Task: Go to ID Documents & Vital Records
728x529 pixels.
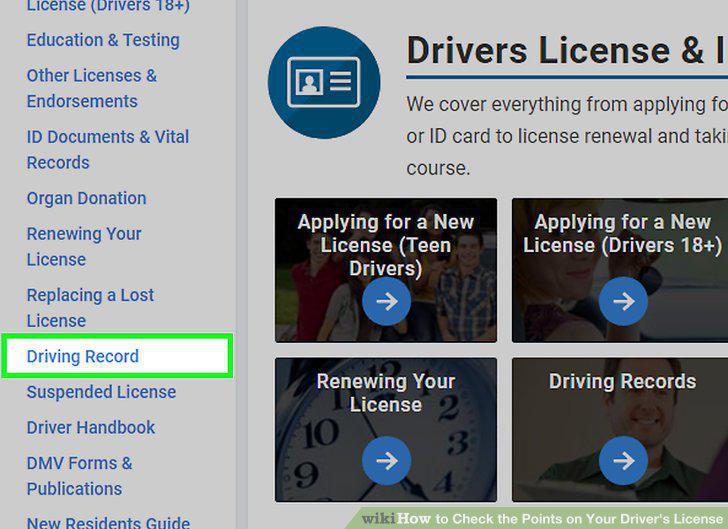Action: click(108, 150)
